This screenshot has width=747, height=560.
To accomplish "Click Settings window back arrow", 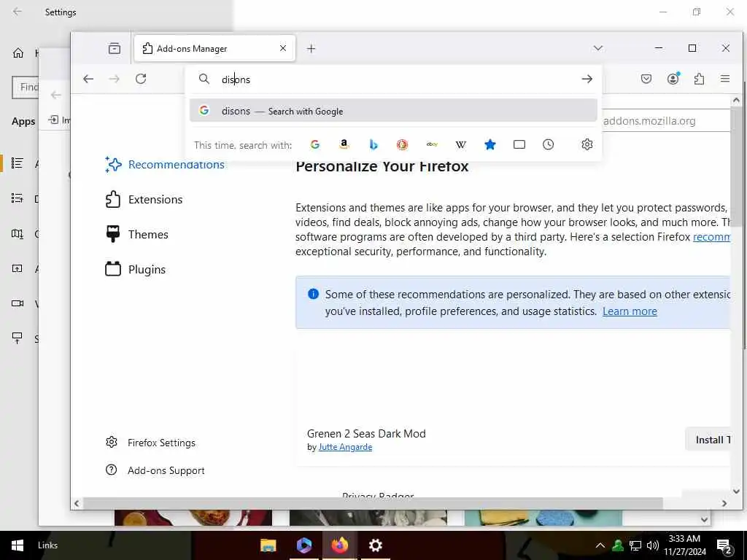I will tap(18, 12).
